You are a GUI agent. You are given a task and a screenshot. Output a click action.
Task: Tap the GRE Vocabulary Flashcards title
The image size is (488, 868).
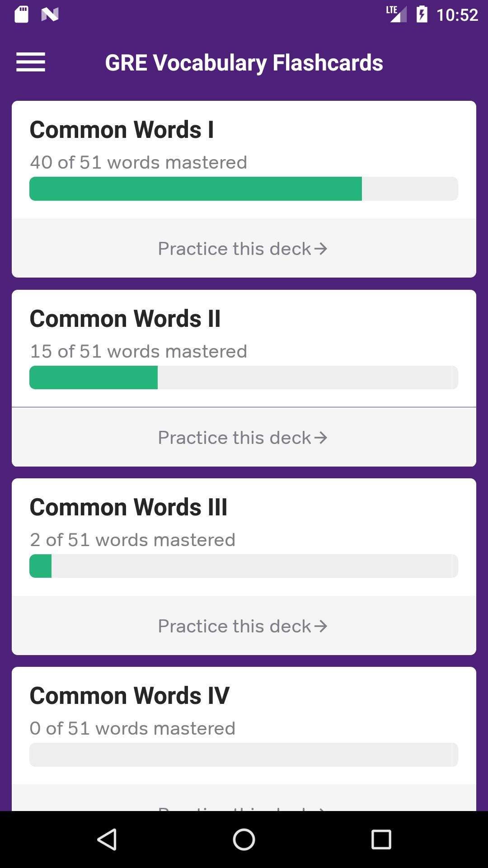(244, 62)
